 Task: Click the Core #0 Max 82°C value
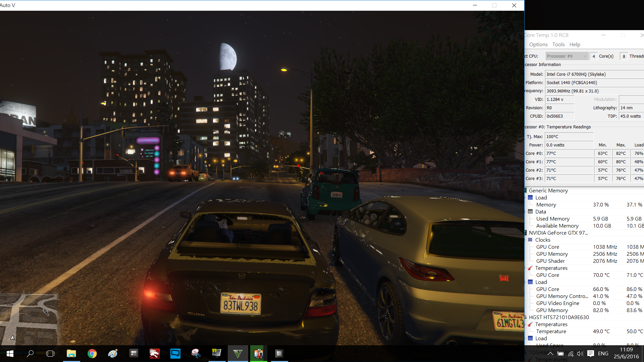tap(621, 153)
